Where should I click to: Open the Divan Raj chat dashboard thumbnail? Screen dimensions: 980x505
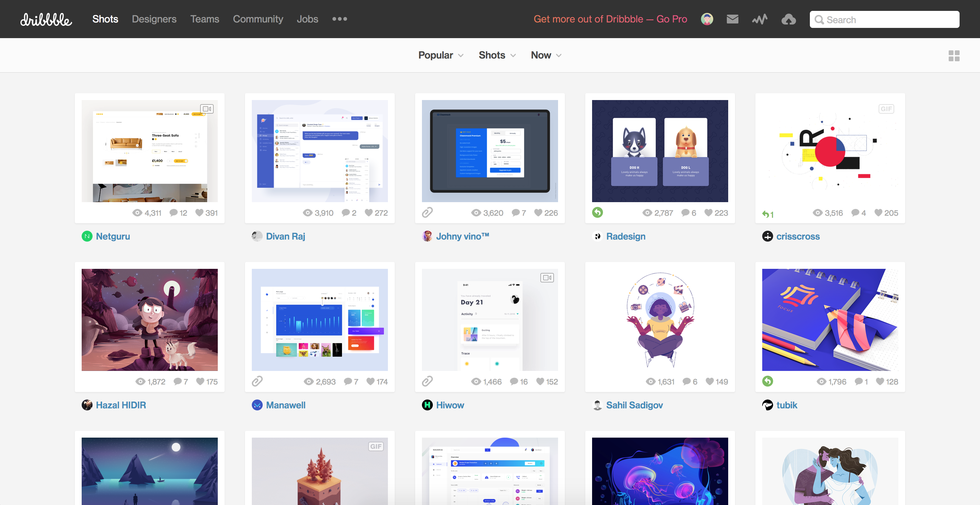tap(320, 151)
